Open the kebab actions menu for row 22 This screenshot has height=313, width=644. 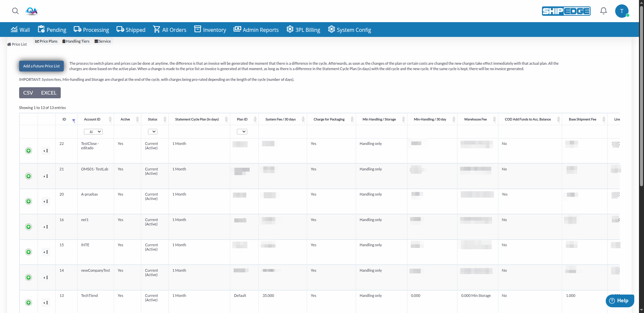46,151
